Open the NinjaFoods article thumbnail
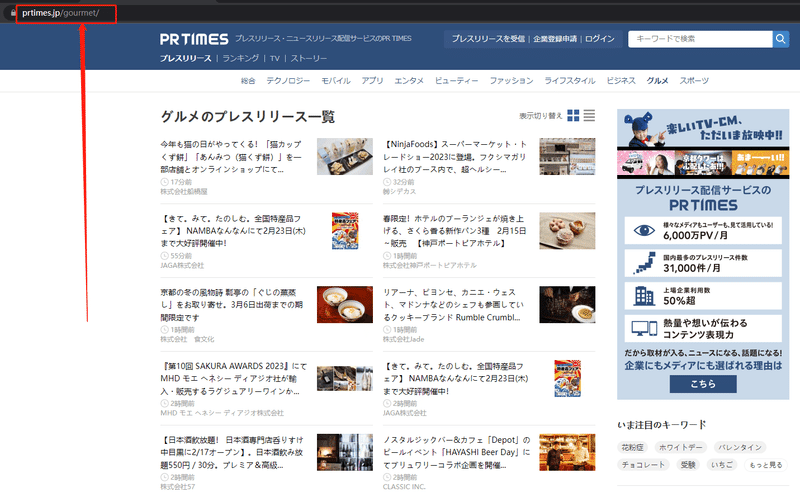800x497 pixels. (567, 156)
